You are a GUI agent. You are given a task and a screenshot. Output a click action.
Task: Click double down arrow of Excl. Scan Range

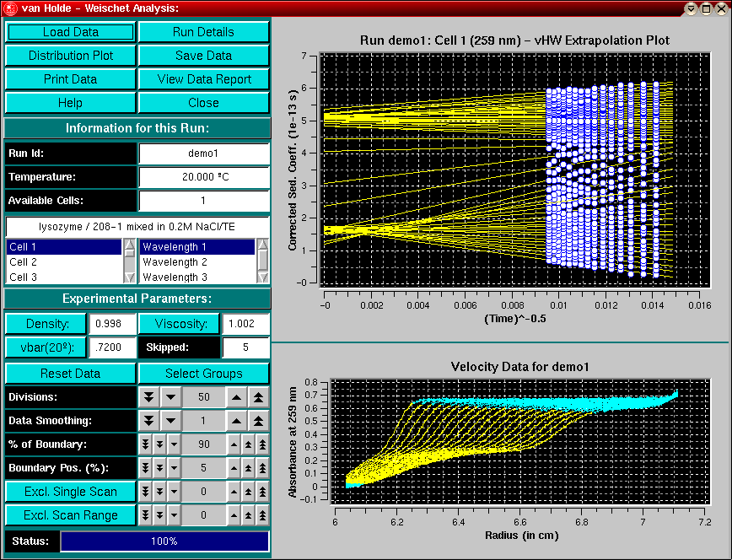(x=159, y=515)
